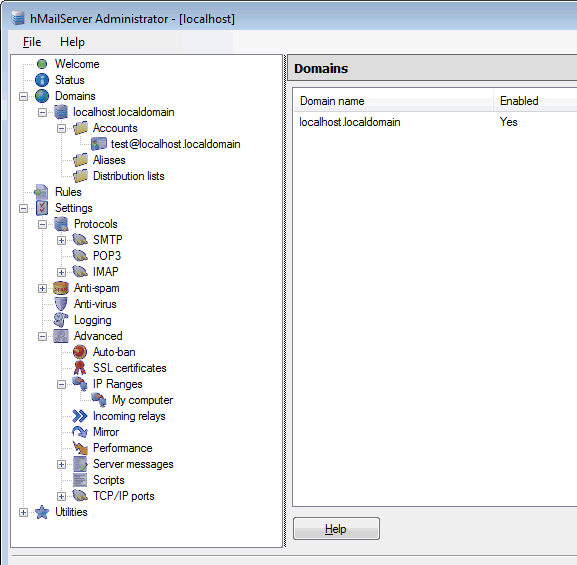Collapse the localhost.localdomain domain node

(42, 112)
